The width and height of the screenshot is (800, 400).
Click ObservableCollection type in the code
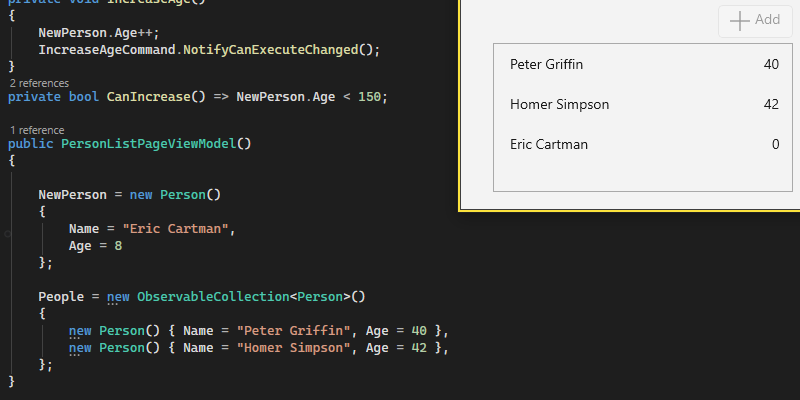(213, 296)
